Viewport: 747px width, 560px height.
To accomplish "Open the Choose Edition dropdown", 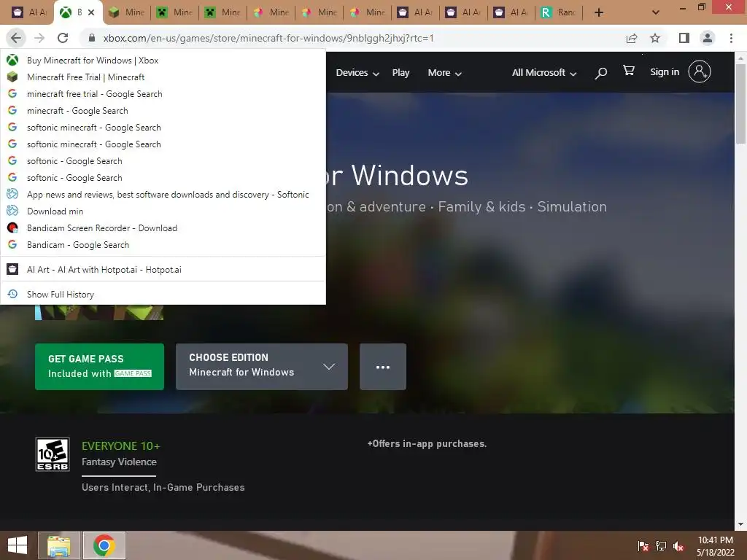I will 262,367.
